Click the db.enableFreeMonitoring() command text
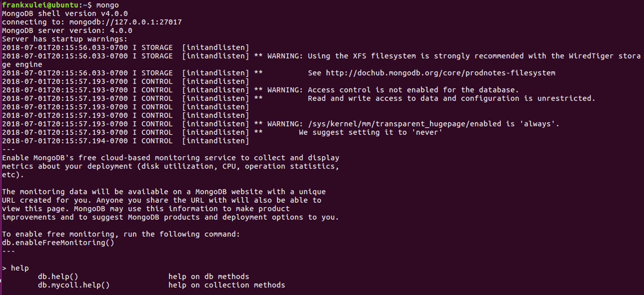 [x=58, y=243]
